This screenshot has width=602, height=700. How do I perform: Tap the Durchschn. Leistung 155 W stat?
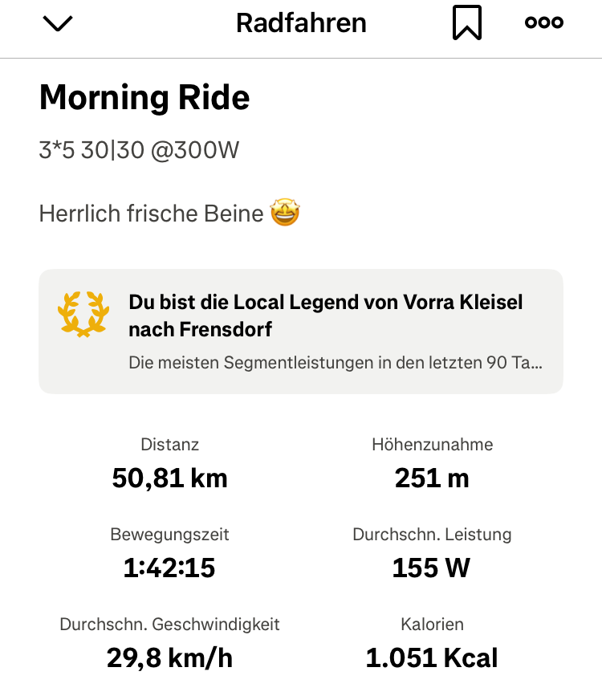click(x=431, y=568)
